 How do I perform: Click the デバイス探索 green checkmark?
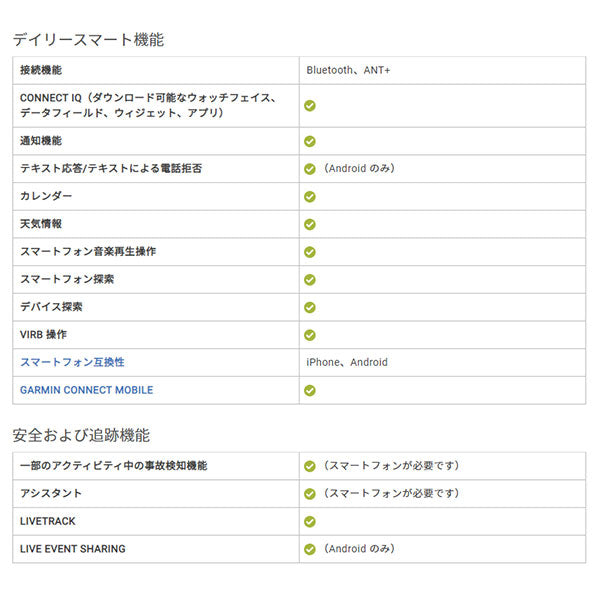[310, 307]
